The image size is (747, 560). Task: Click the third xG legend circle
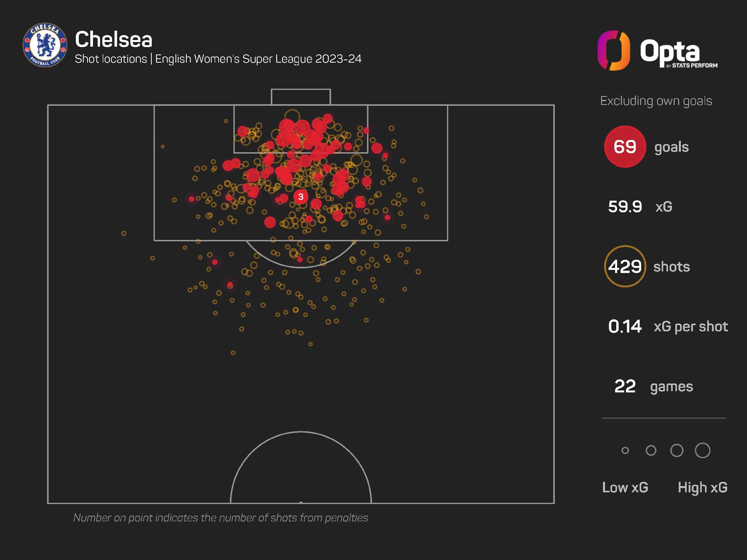pyautogui.click(x=677, y=450)
